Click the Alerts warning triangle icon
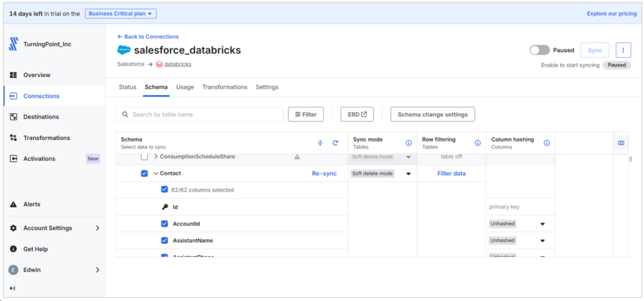The image size is (644, 301). coord(13,204)
